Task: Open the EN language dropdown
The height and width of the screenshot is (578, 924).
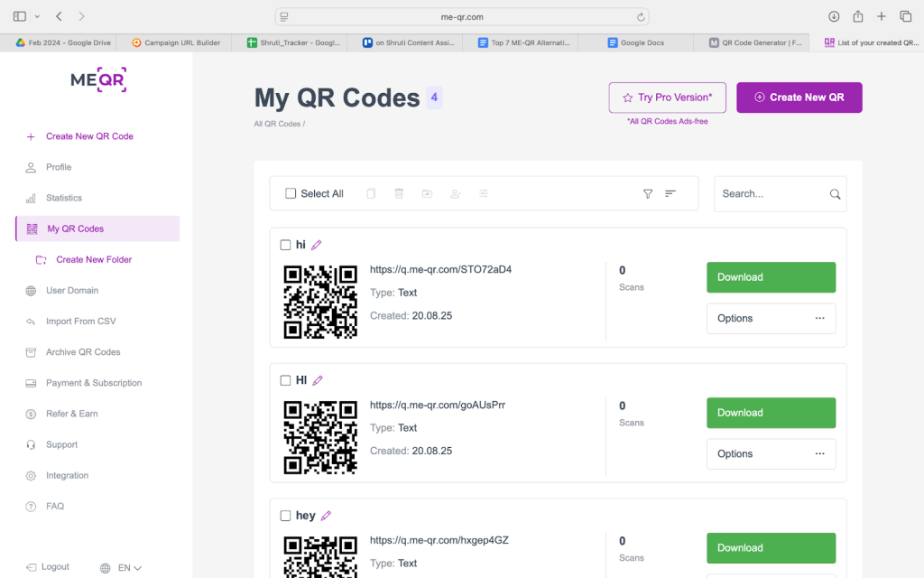Action: [x=122, y=567]
